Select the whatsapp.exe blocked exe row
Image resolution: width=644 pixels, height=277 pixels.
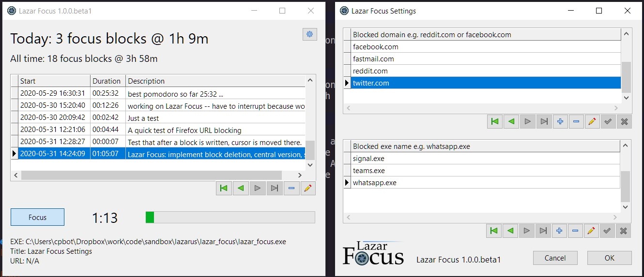coord(485,183)
